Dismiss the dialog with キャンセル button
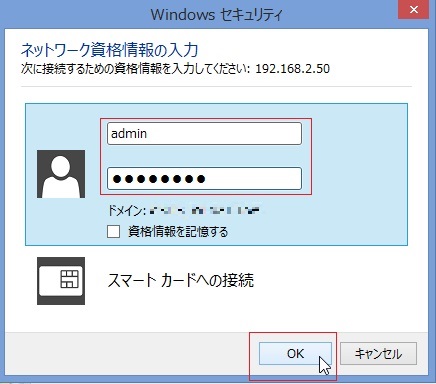The height and width of the screenshot is (384, 436). [x=378, y=353]
